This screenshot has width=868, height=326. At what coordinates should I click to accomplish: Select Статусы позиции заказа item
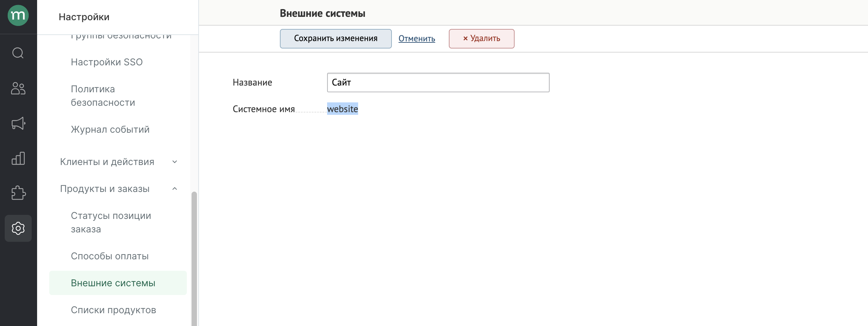pos(111,223)
